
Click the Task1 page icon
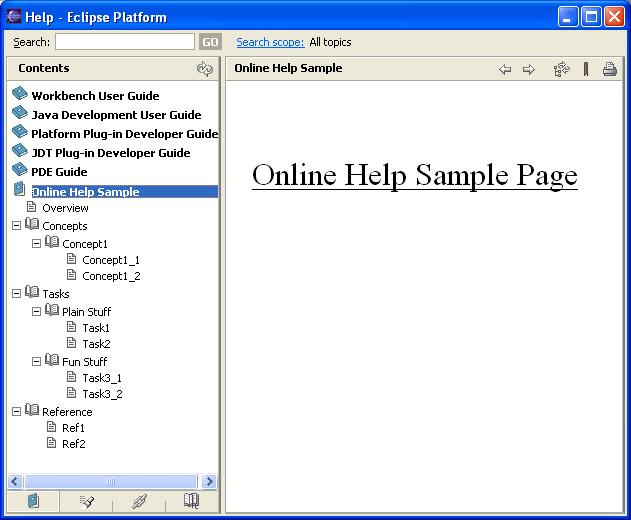(x=71, y=327)
